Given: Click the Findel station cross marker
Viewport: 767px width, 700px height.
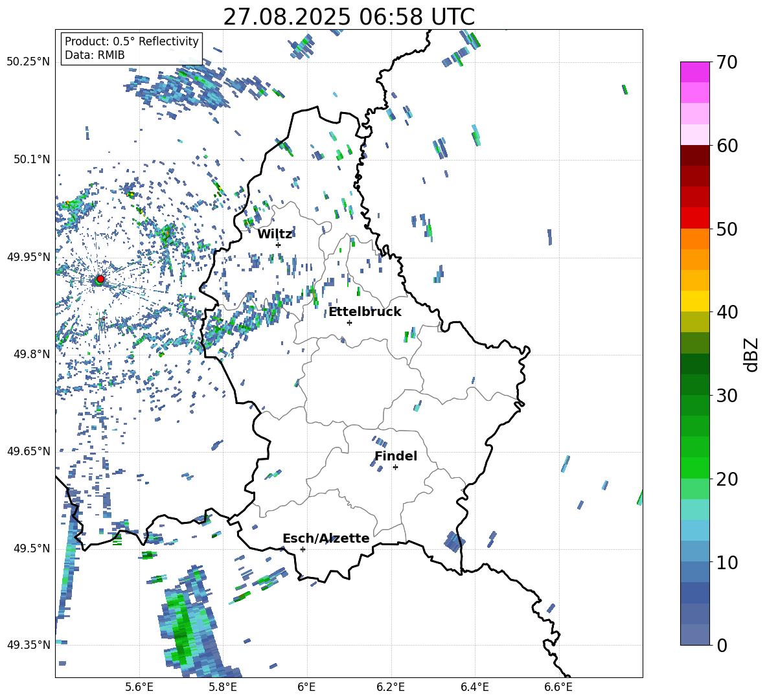Looking at the screenshot, I should click(x=395, y=468).
